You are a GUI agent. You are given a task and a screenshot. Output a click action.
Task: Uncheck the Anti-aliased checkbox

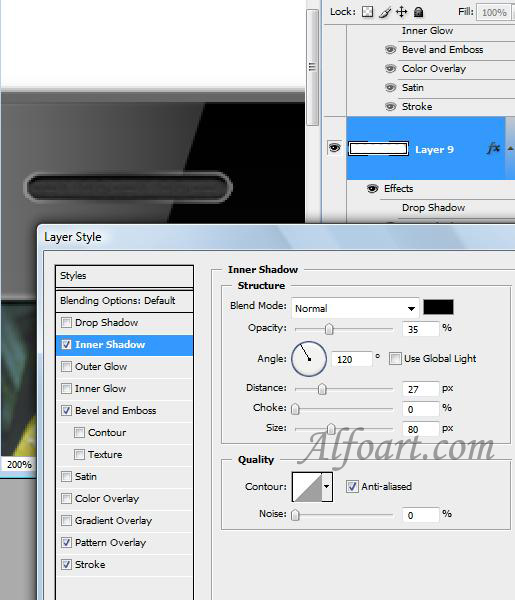pos(352,487)
